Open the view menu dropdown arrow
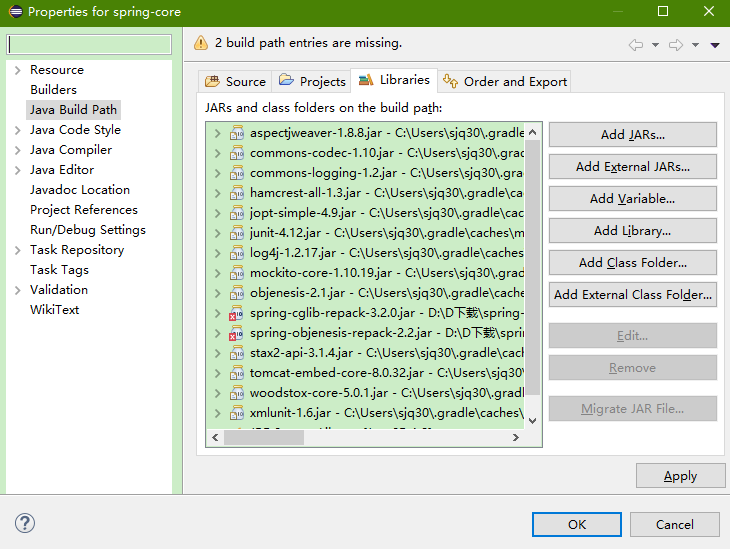Image resolution: width=730 pixels, height=549 pixels. pyautogui.click(x=715, y=45)
